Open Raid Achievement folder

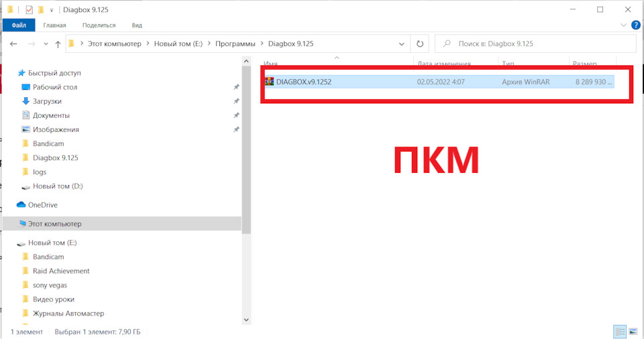coord(61,271)
